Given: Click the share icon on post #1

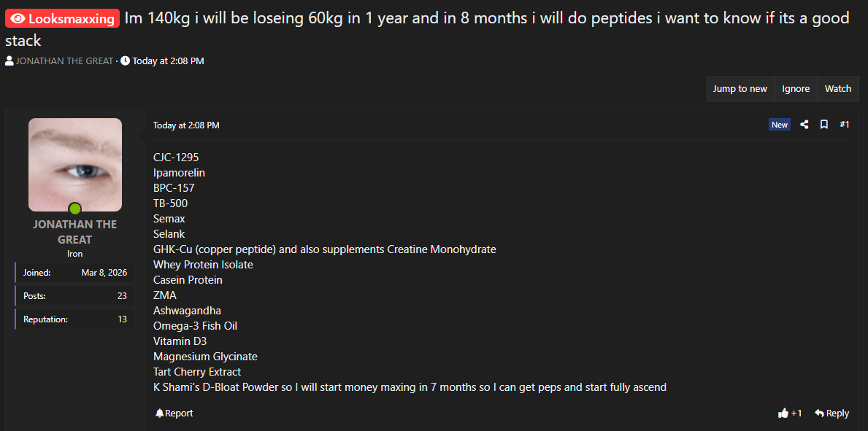Looking at the screenshot, I should tap(804, 125).
